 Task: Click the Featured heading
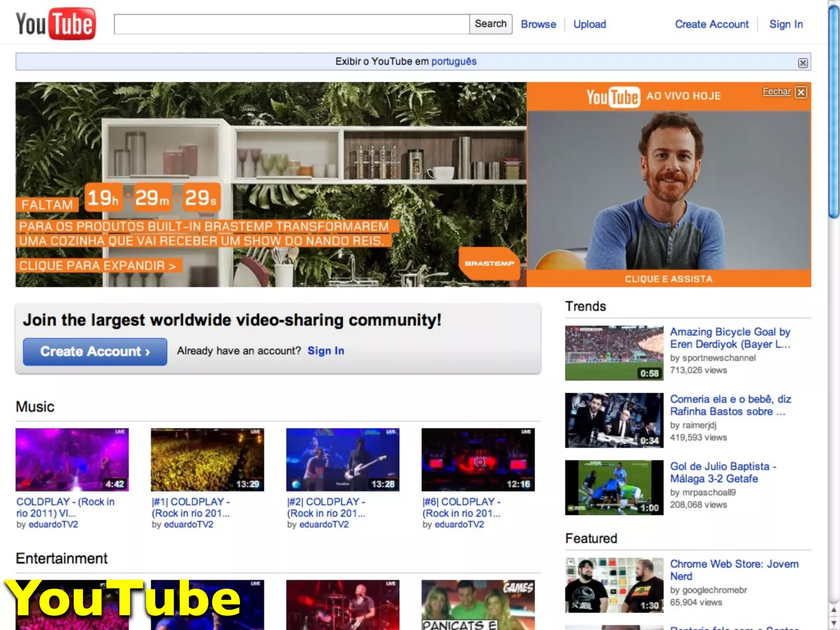pyautogui.click(x=591, y=539)
